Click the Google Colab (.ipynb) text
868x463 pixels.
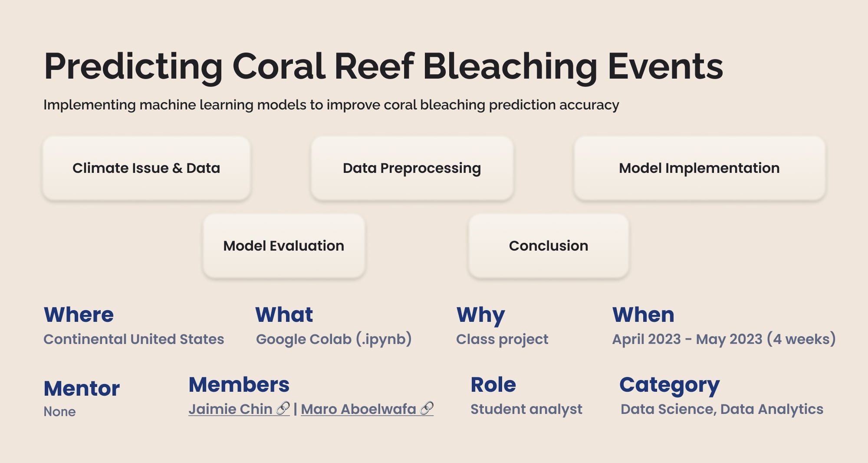click(x=334, y=339)
